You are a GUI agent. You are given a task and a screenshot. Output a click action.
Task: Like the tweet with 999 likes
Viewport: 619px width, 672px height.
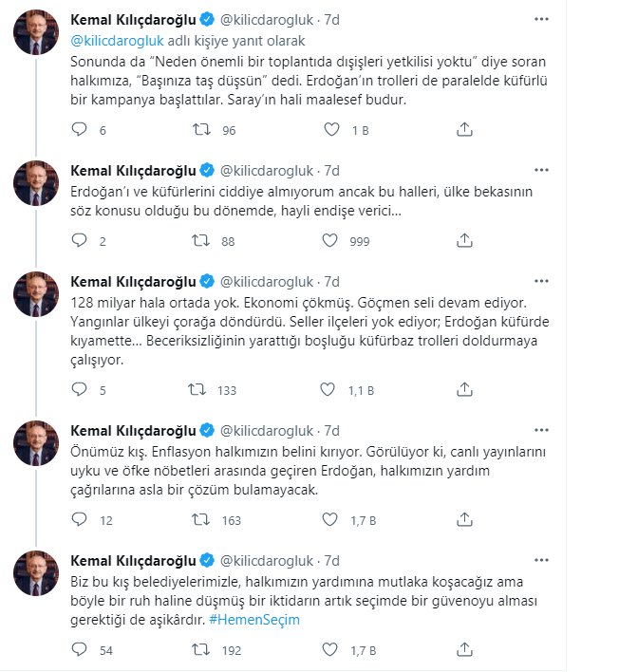(x=329, y=240)
